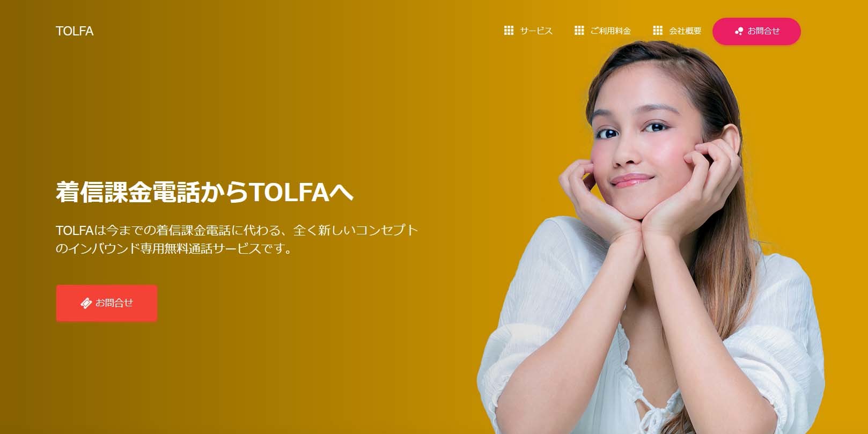The width and height of the screenshot is (868, 434).
Task: Click the description line starting with のインバウンド専用
Action: click(175, 249)
